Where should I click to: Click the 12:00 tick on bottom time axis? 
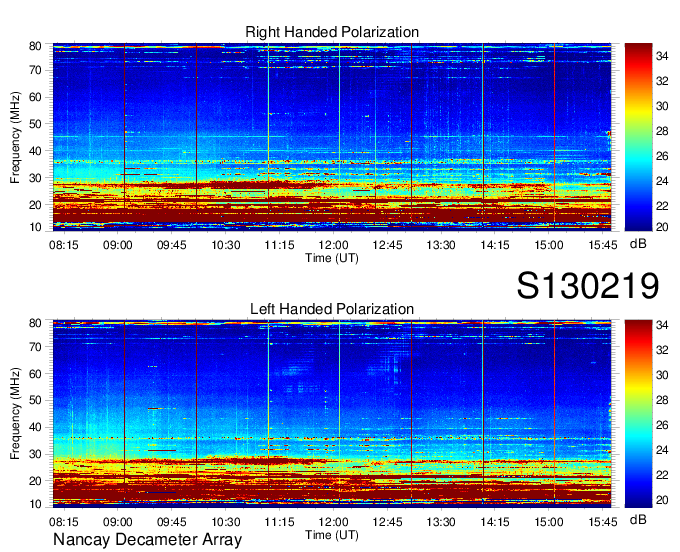pos(333,522)
